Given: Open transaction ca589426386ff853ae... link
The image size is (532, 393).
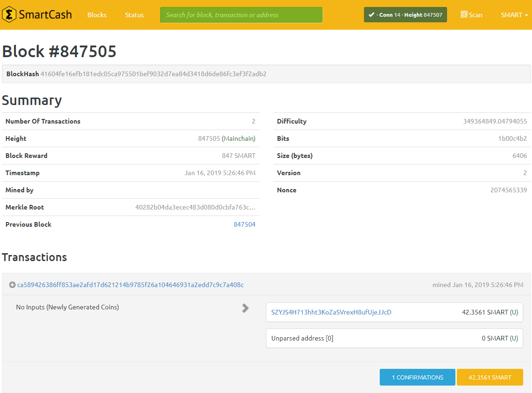Looking at the screenshot, I should pyautogui.click(x=130, y=285).
